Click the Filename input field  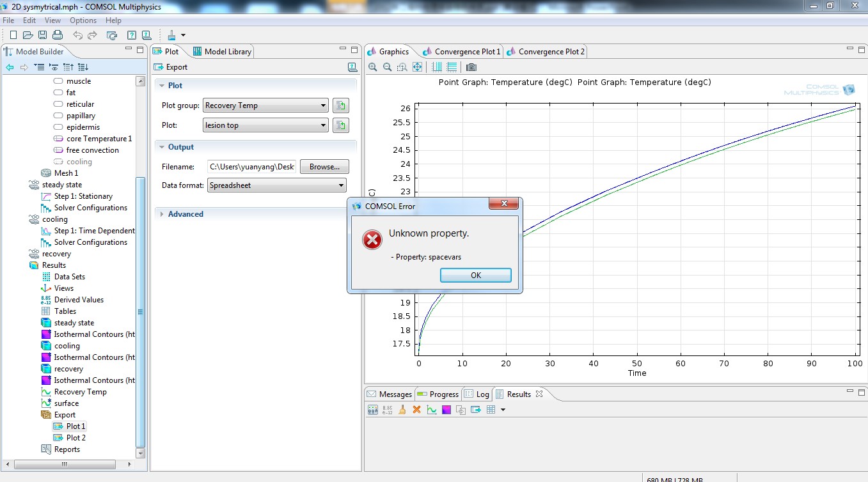(251, 167)
